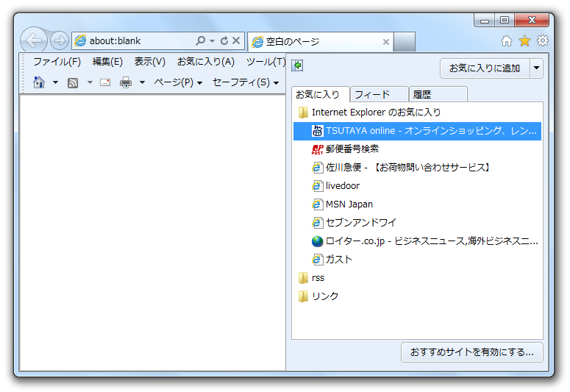Click the search magnifier in address bar
570x392 pixels.
pos(200,40)
